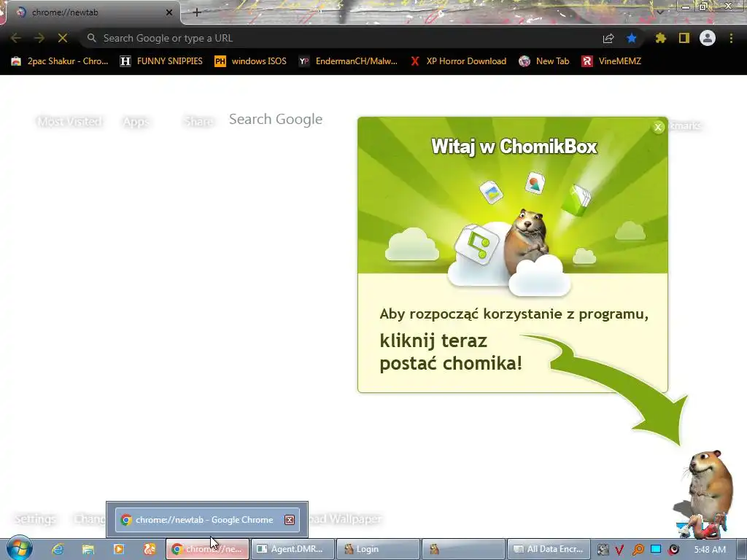Click the image document icon in ChomikBox banner
The height and width of the screenshot is (560, 747).
[535, 183]
